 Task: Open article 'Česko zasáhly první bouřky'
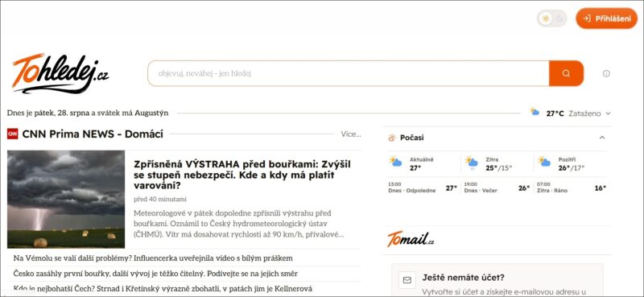[155, 274]
